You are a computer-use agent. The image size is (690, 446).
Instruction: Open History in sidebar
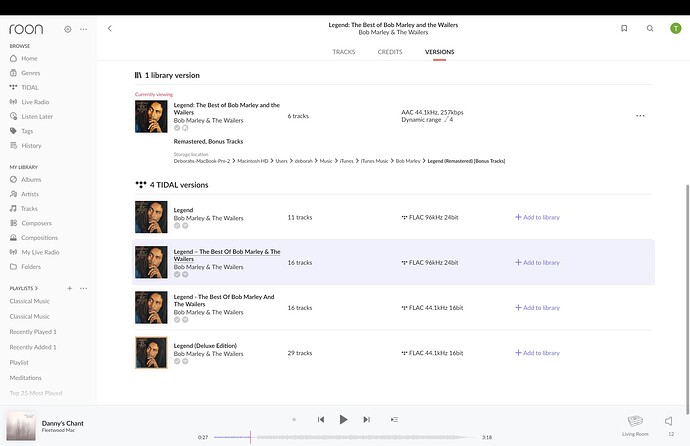(26, 146)
